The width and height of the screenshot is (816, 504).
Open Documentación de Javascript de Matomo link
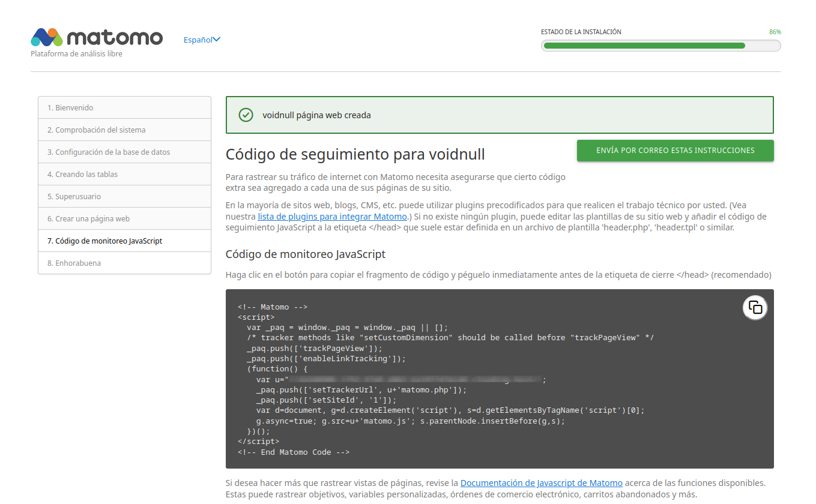tap(541, 482)
